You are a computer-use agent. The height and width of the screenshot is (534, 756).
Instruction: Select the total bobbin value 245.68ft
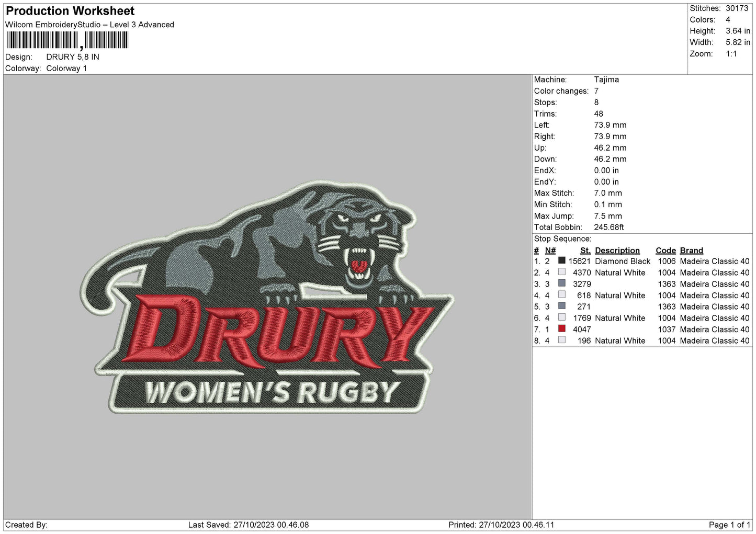(609, 228)
